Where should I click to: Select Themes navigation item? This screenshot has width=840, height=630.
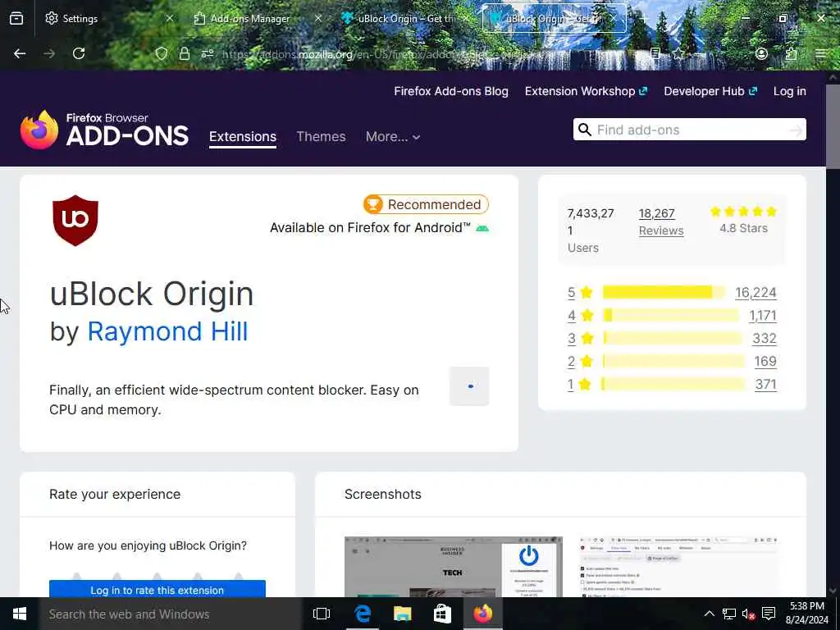(x=321, y=137)
